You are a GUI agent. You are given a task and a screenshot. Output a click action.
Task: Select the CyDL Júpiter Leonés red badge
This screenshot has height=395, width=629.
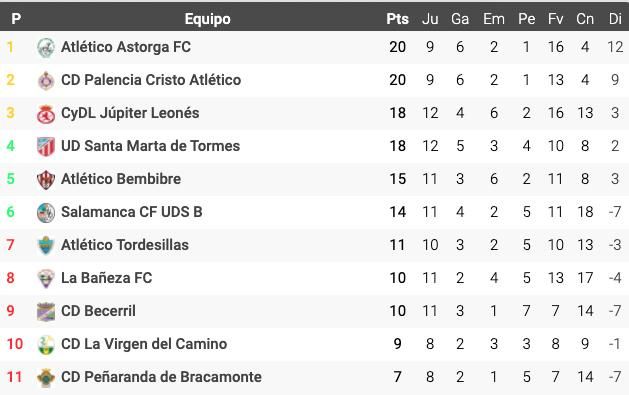click(x=46, y=114)
